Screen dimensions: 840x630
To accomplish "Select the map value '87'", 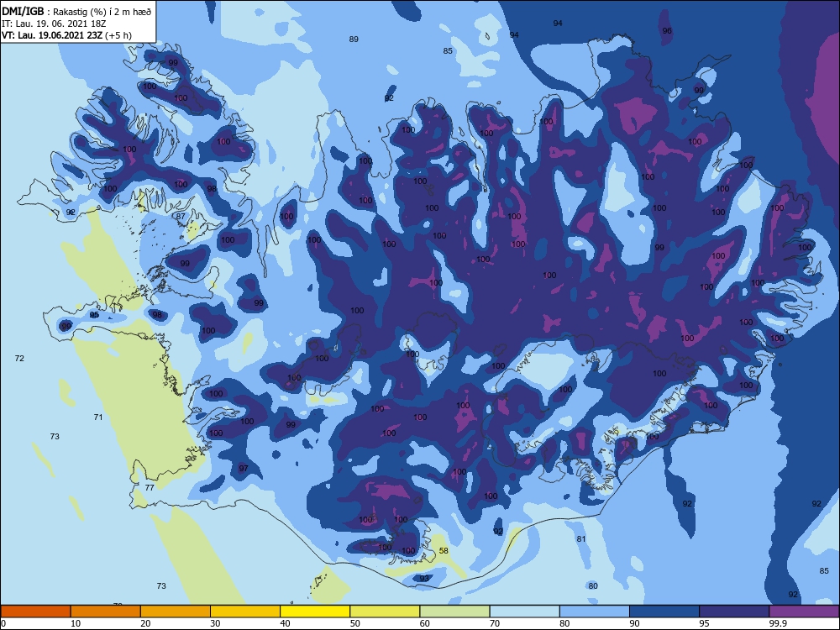I will [x=181, y=217].
